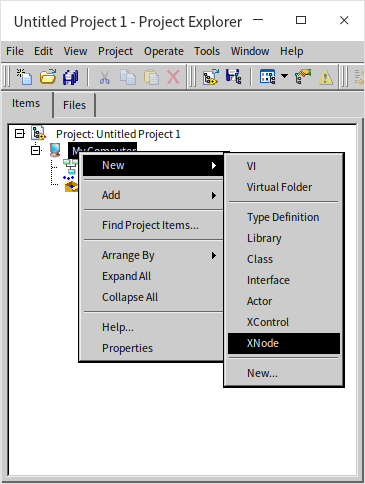Viewport: 365px width, 484px height.
Task: Click the red Delete X icon
Action: [173, 77]
